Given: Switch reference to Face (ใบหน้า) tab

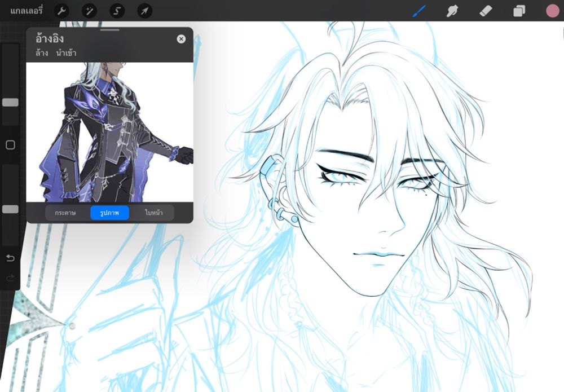Looking at the screenshot, I should point(153,213).
